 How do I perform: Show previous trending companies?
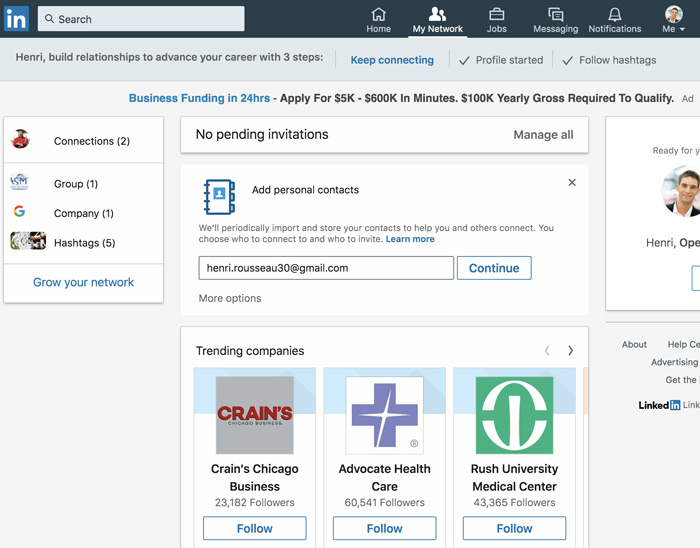point(547,350)
